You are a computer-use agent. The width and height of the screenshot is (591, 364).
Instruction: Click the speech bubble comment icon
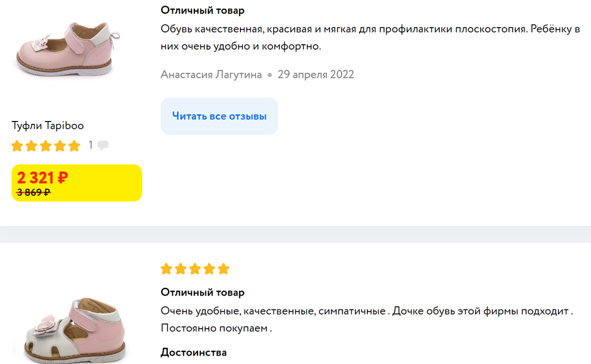(x=103, y=146)
